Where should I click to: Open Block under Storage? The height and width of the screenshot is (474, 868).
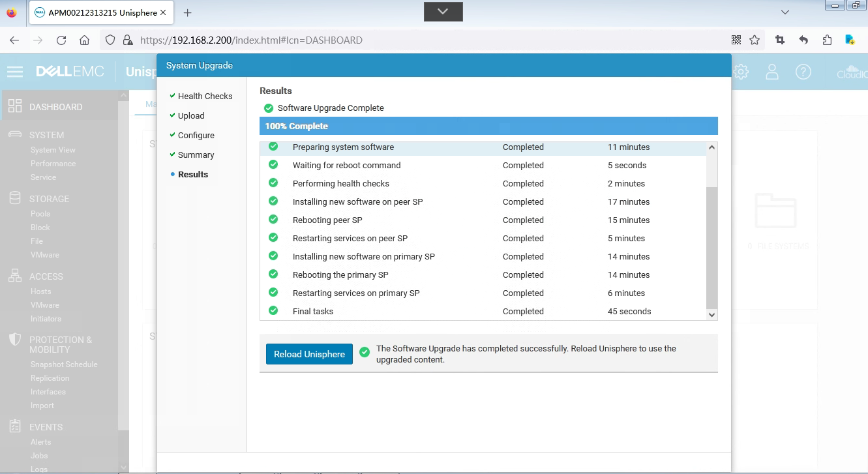pyautogui.click(x=40, y=228)
